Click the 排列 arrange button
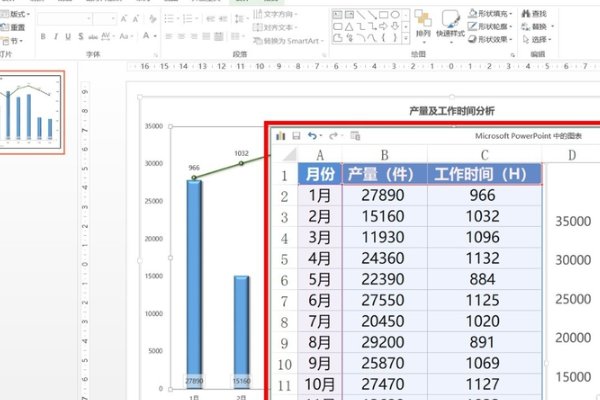 coord(423,24)
